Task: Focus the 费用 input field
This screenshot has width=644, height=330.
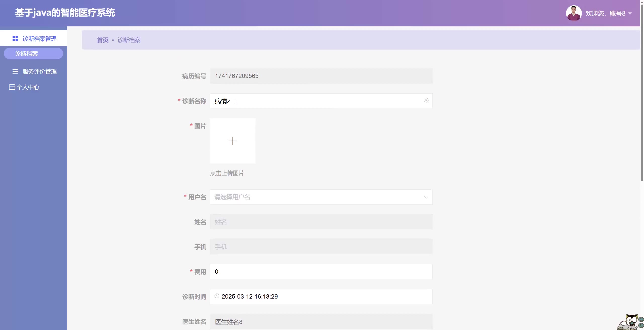Action: coord(321,272)
